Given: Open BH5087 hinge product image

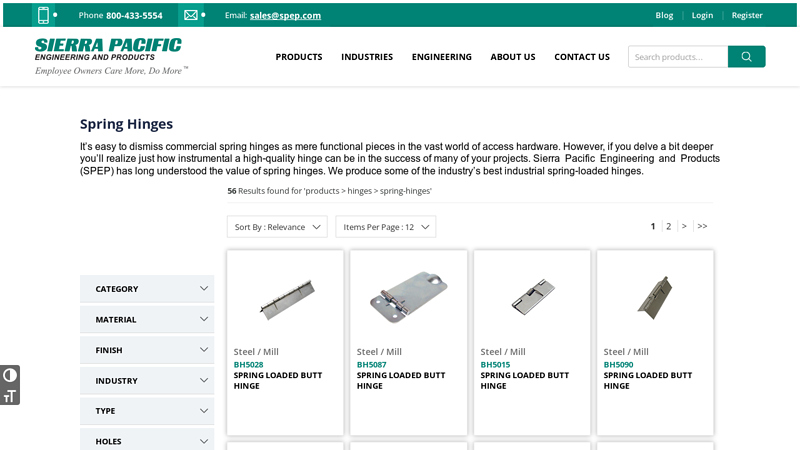Looking at the screenshot, I should (x=409, y=297).
